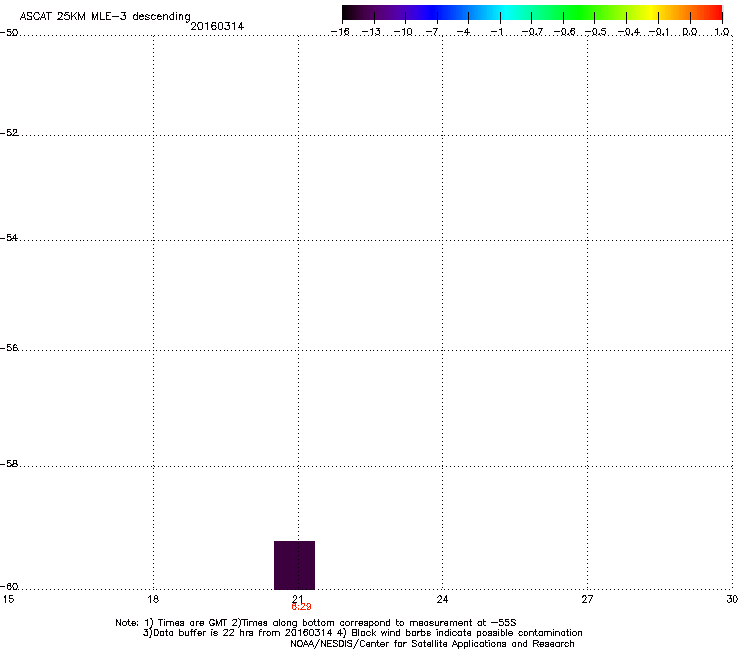The image size is (740, 650).
Task: Click the date label 20160314 in the title
Action: tap(217, 26)
